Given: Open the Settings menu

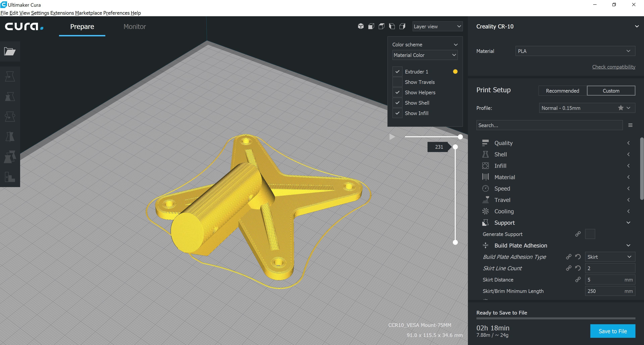Looking at the screenshot, I should point(40,13).
